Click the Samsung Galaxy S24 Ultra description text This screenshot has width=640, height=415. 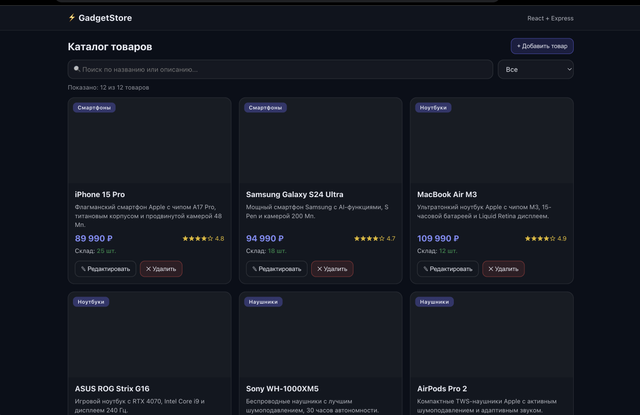point(317,212)
